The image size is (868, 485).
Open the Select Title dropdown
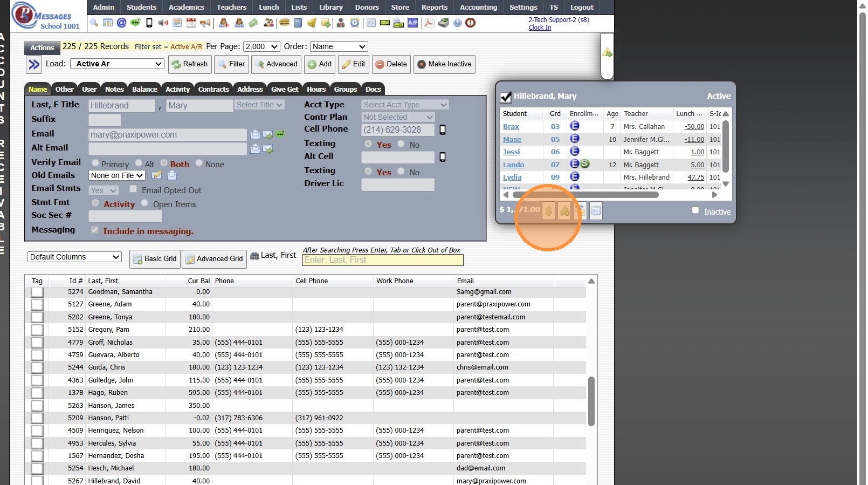tap(259, 105)
